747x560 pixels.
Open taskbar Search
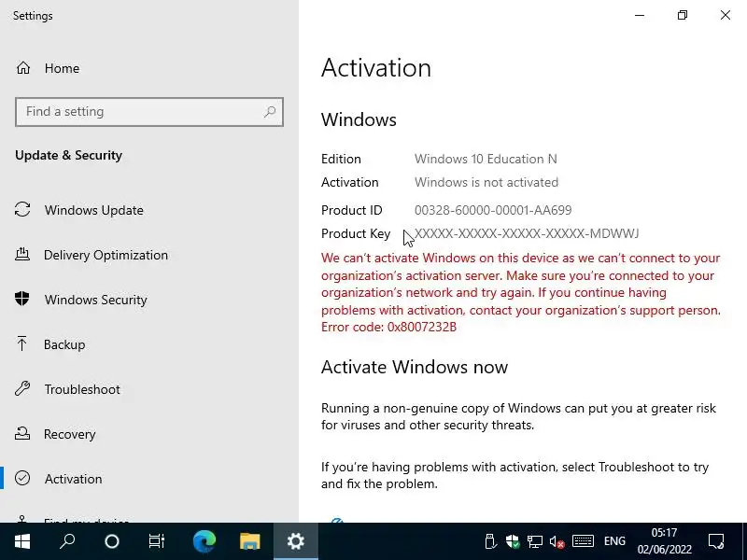(67, 541)
